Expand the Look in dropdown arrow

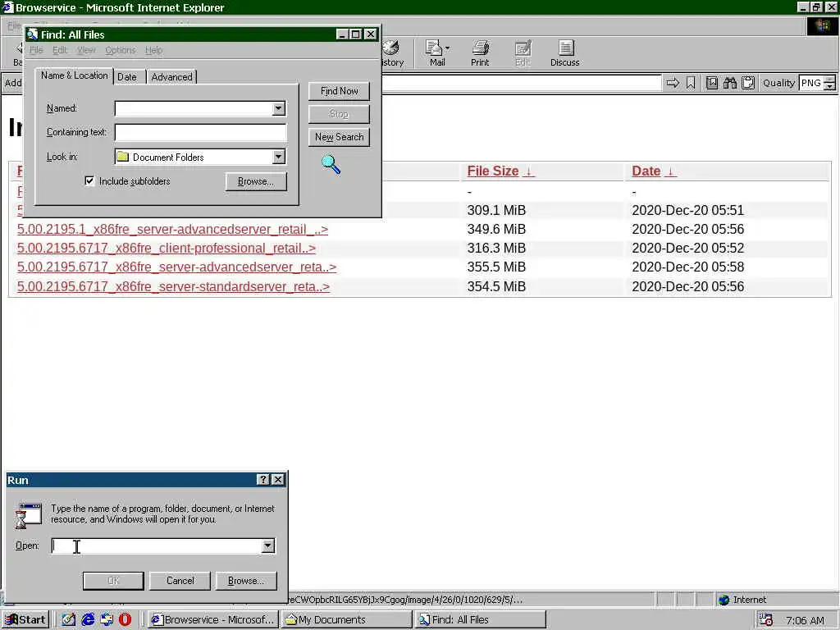pos(279,157)
